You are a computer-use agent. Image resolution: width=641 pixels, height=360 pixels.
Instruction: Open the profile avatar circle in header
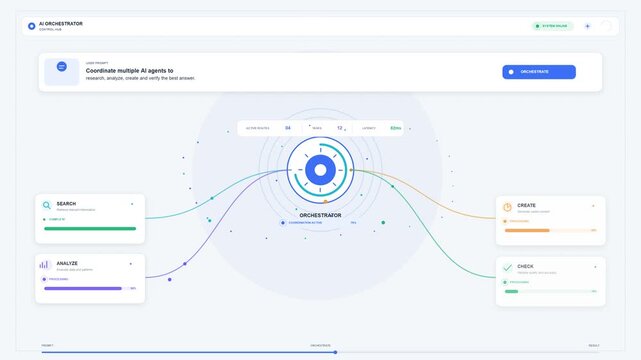(606, 26)
